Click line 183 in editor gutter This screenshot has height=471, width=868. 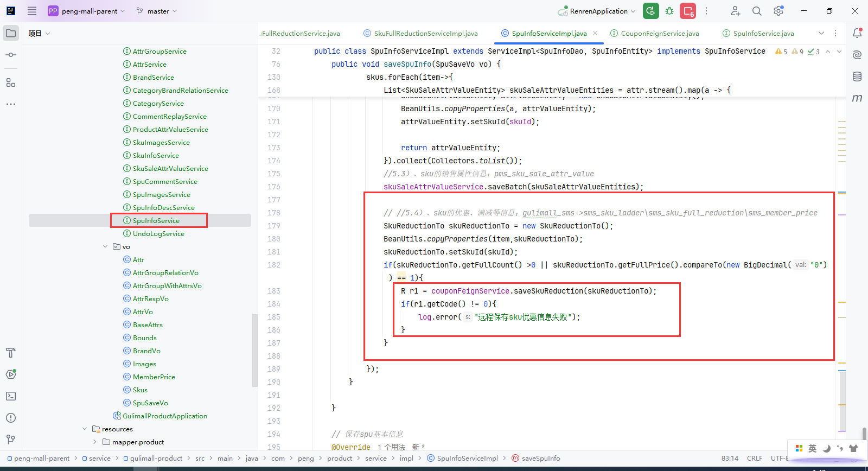click(x=274, y=291)
